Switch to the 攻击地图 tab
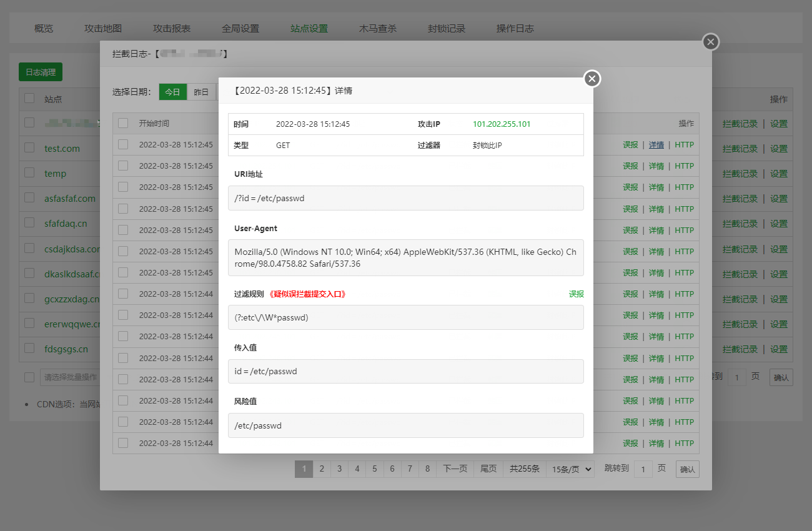The image size is (812, 531). pyautogui.click(x=103, y=29)
